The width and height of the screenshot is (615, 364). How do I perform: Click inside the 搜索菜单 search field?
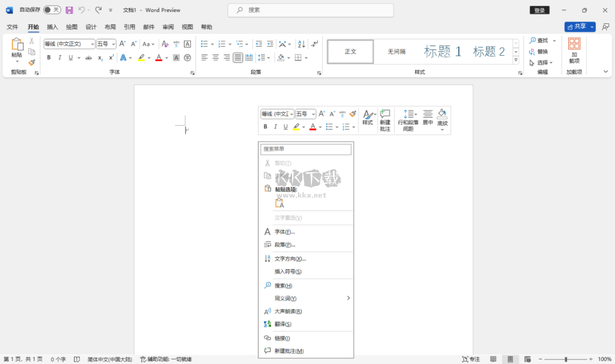tap(306, 149)
